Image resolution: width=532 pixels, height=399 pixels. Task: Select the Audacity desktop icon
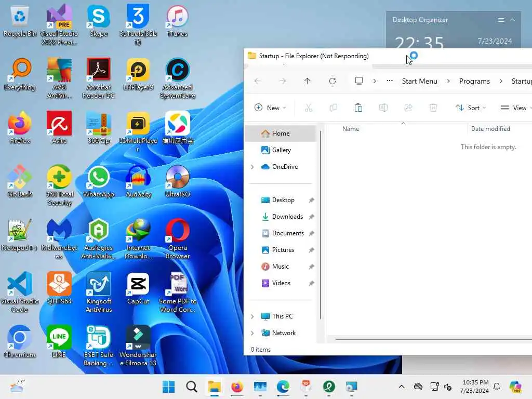[138, 181]
